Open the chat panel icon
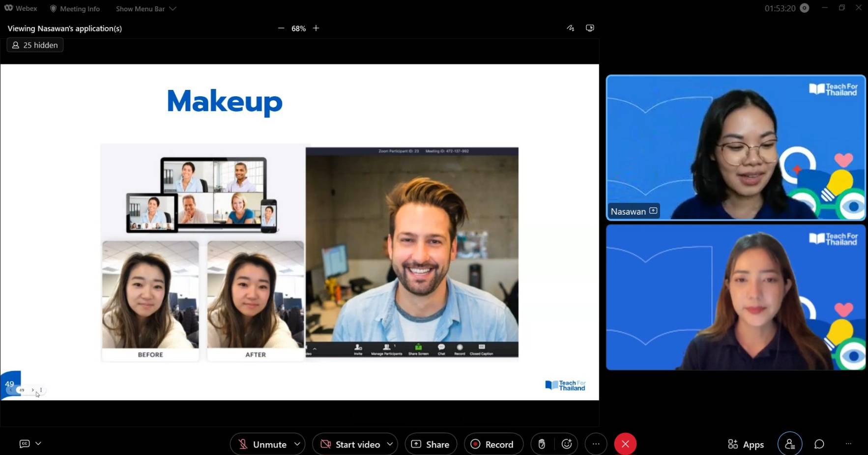The width and height of the screenshot is (868, 455). (819, 444)
